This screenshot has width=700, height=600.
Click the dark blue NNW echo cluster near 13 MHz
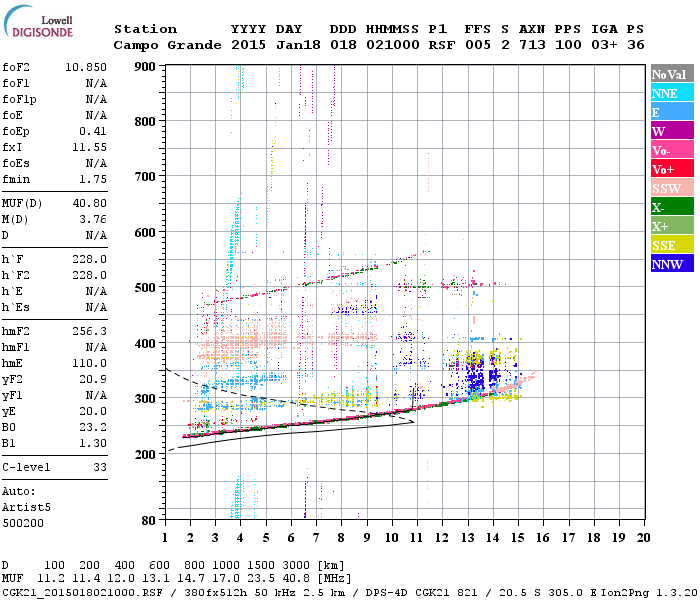coord(475,376)
